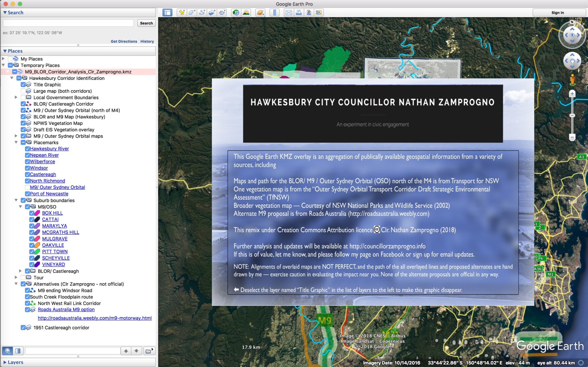Uncheck the BOX HILL suburb boundary
588x367 pixels.
32,213
